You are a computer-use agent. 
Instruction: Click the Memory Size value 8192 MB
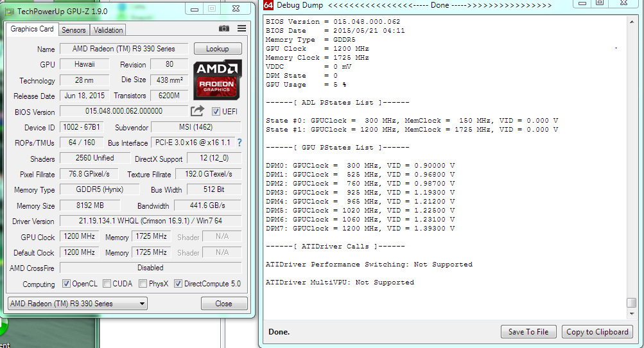pyautogui.click(x=90, y=205)
